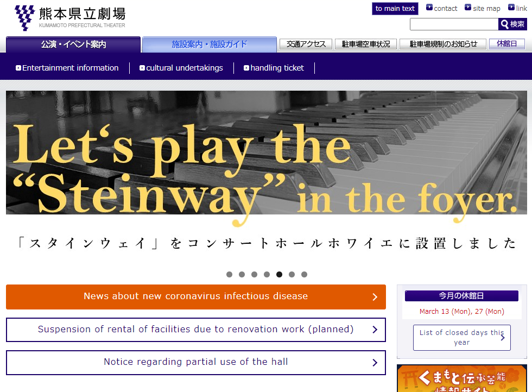Open 駐車場空車状況 tab
The image size is (532, 392).
[x=366, y=44]
